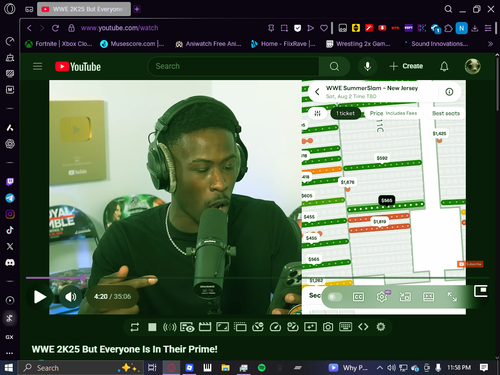This screenshot has height=375, width=500.
Task: Open Wrestling 2x Games bookmark
Action: click(358, 44)
